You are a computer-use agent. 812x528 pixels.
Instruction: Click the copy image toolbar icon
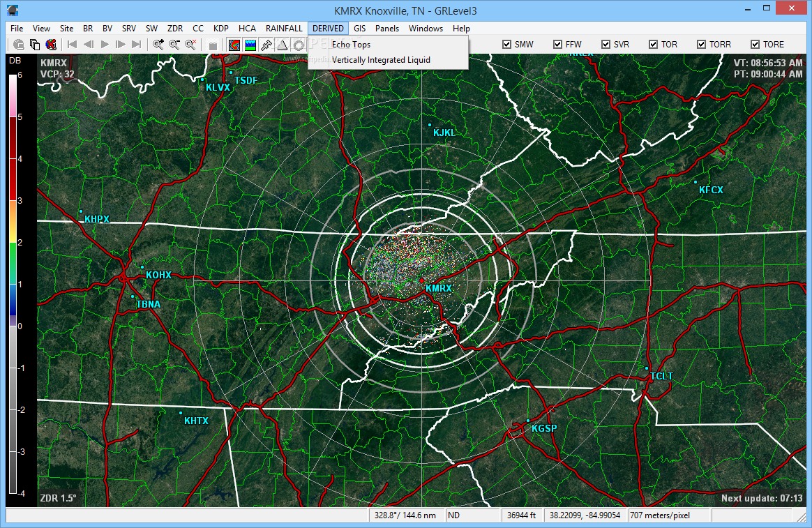[x=35, y=45]
